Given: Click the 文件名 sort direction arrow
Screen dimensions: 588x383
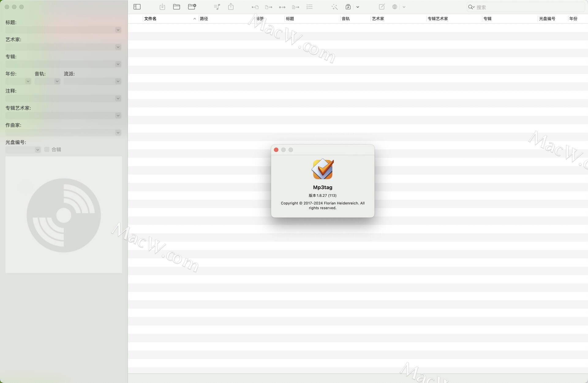Looking at the screenshot, I should point(195,19).
